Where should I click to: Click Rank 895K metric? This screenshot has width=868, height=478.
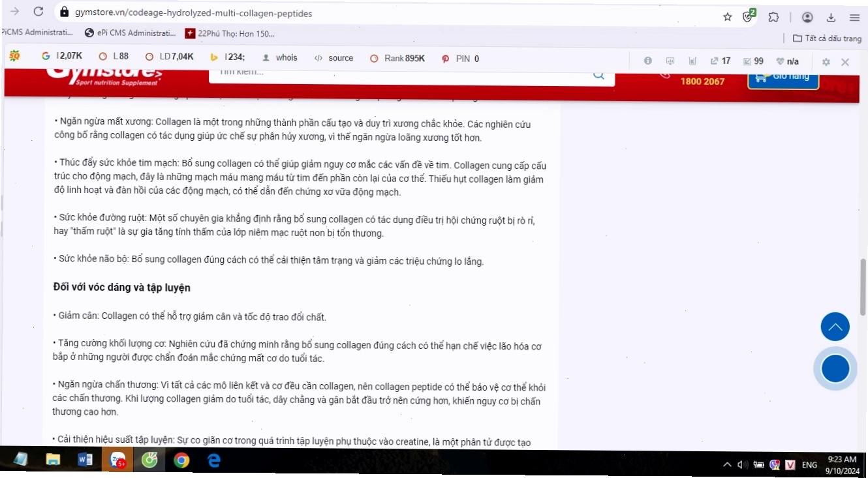397,58
